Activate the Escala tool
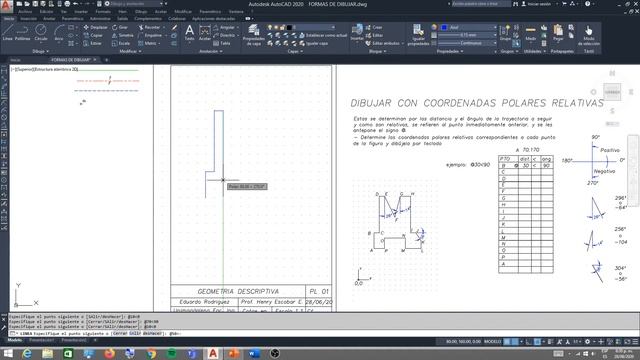The width and height of the screenshot is (640, 360). 121,43
